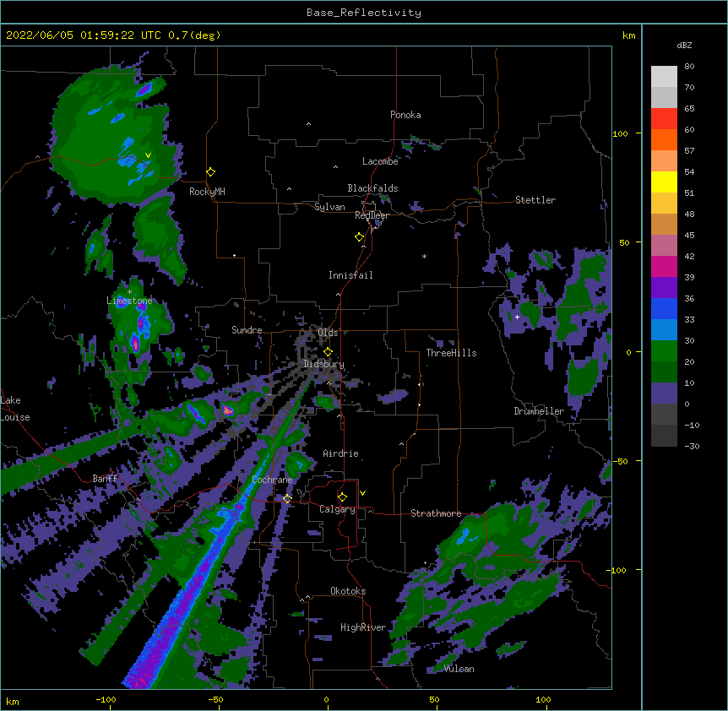Click the RockyMH town label
The image size is (728, 711).
click(207, 192)
